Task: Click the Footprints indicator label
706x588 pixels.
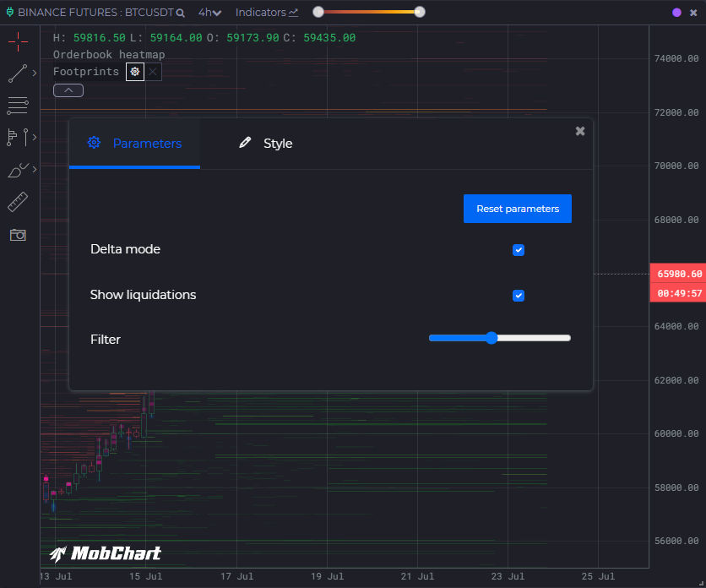Action: pyautogui.click(x=86, y=72)
